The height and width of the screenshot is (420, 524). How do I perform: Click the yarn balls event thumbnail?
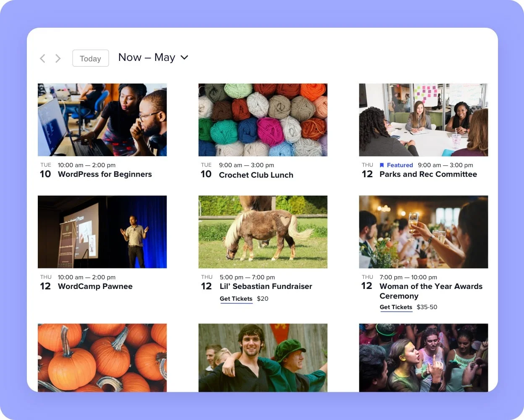[263, 120]
